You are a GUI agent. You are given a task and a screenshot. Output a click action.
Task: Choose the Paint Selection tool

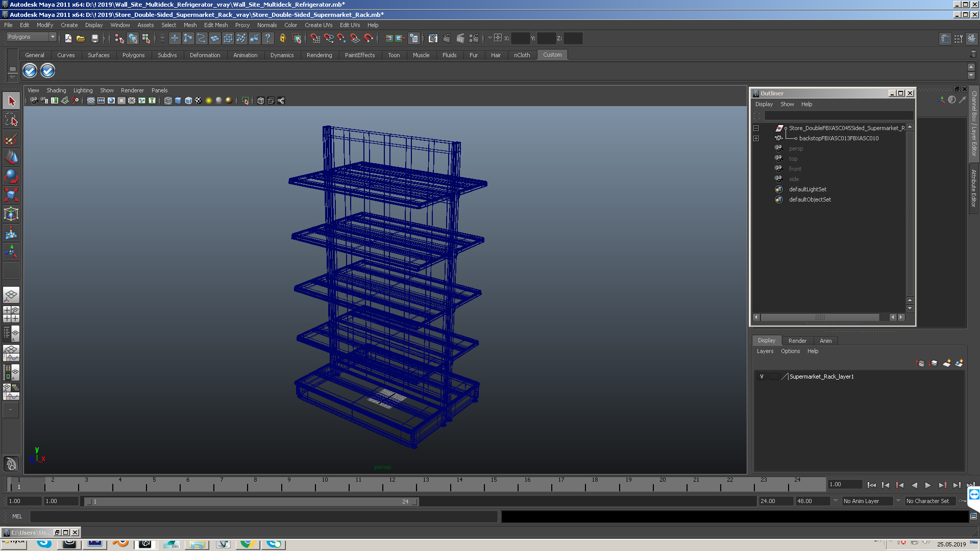11,139
